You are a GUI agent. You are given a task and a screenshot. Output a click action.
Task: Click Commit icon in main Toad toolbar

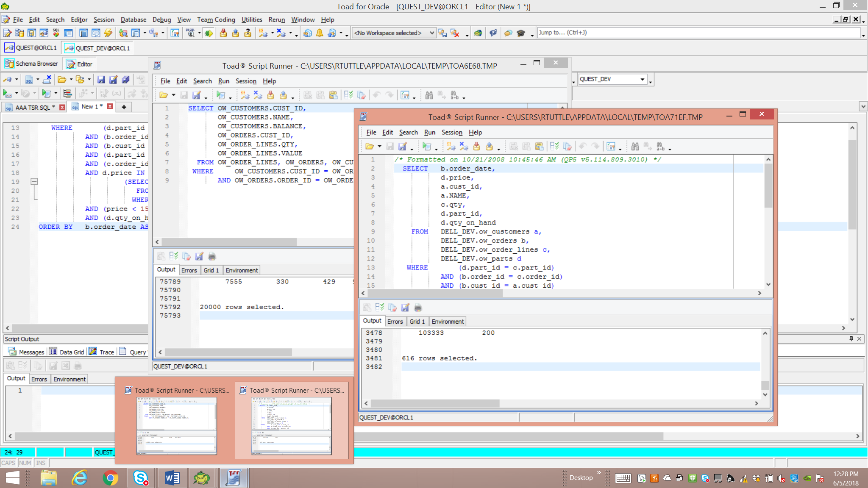coord(223,33)
